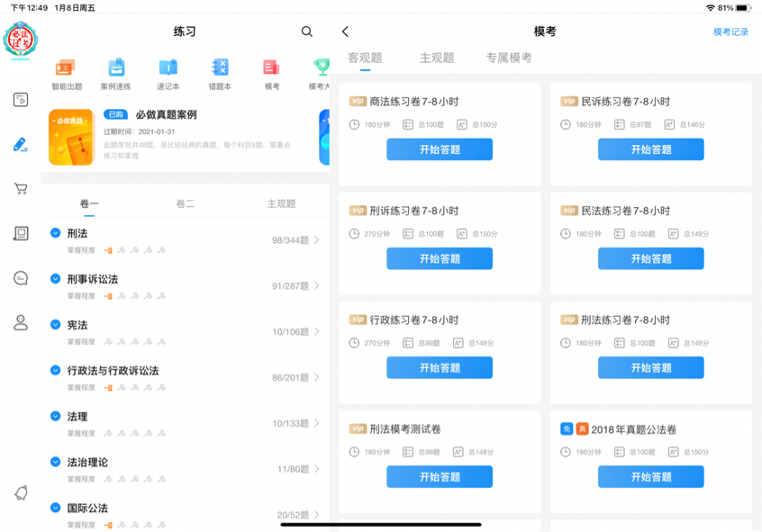Open the 错题本 icon
This screenshot has height=532, width=762.
(x=220, y=67)
